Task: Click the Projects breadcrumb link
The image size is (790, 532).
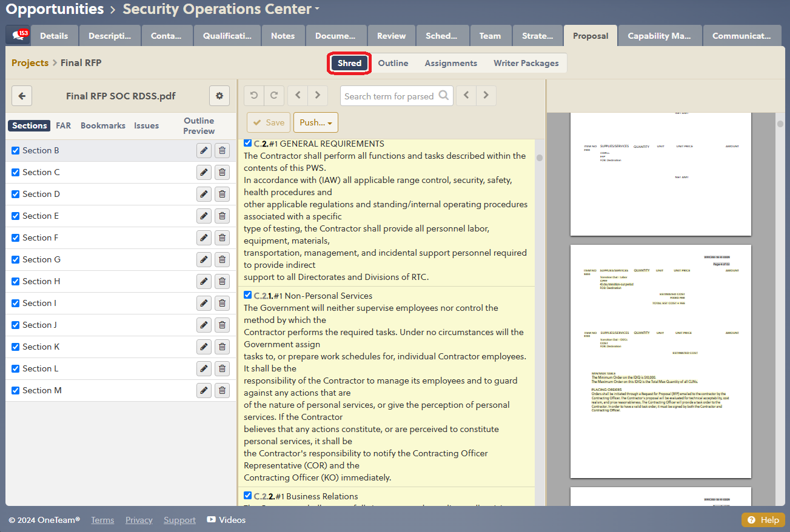Action: click(x=30, y=63)
